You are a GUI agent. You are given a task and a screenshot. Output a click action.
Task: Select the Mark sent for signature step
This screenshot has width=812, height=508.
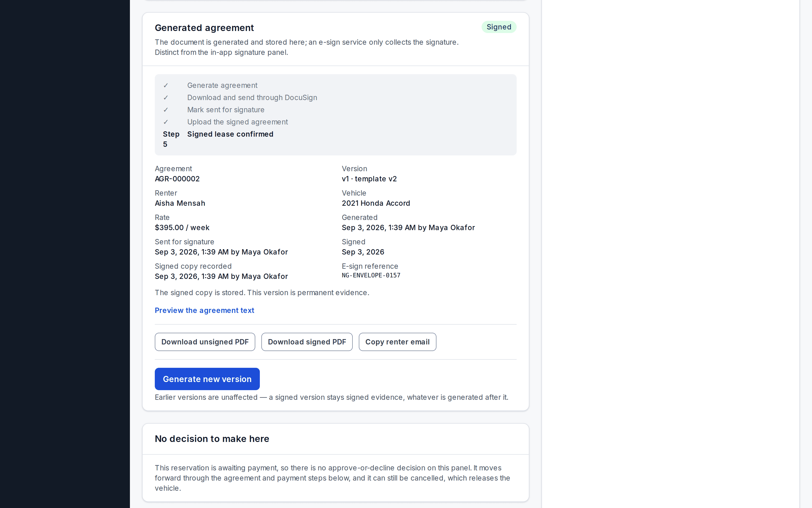pos(226,109)
